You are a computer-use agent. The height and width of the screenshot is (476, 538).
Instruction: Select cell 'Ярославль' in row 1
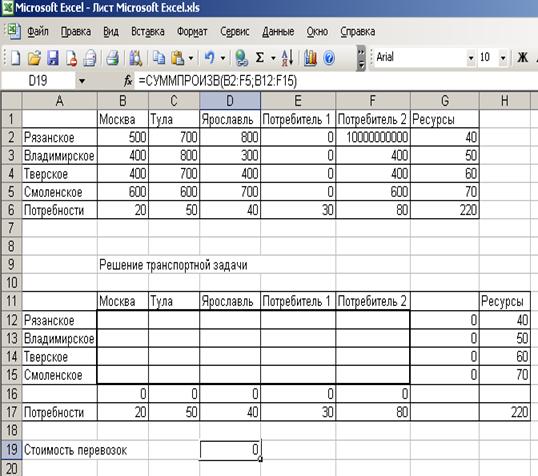[230, 119]
